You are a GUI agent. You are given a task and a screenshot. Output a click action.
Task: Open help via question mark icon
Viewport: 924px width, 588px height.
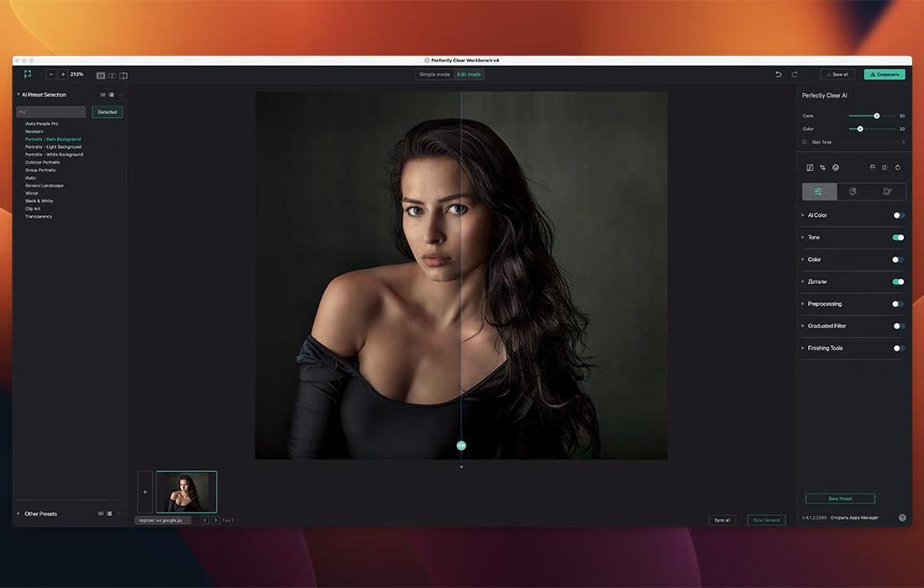902,518
